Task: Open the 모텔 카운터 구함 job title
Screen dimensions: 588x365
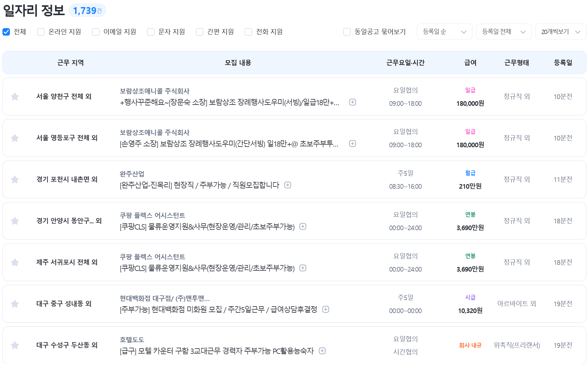Action: [217, 351]
